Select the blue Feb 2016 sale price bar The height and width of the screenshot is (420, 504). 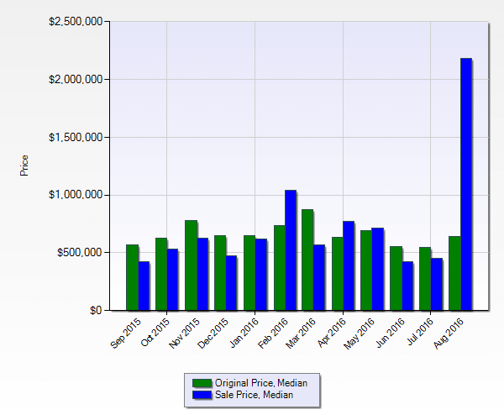[290, 250]
